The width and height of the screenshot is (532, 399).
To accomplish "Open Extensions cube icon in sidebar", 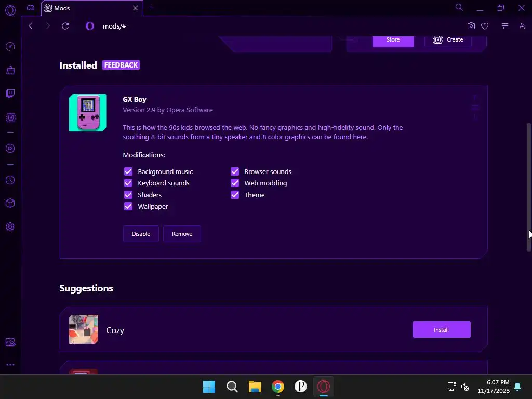I will (x=10, y=203).
